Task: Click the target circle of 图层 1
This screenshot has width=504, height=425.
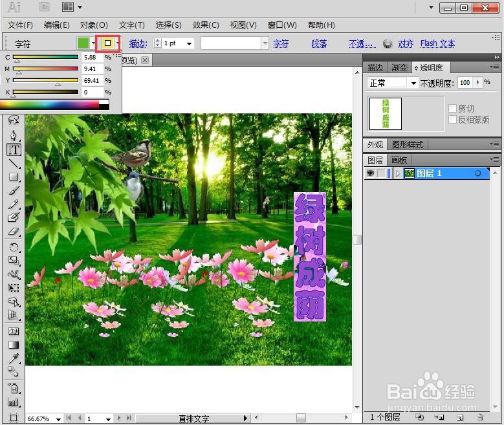Action: [x=477, y=173]
